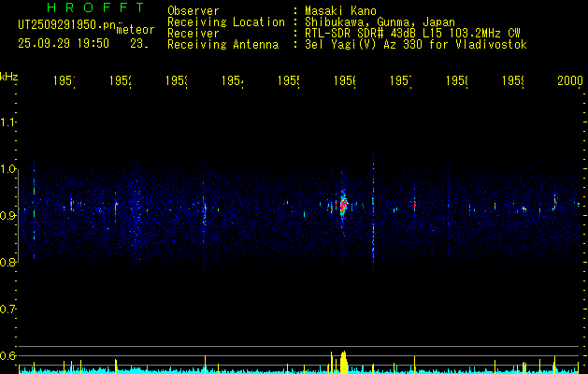This screenshot has width=588, height=374.
Task: Click the 'Receiver' field label
Action: point(194,34)
